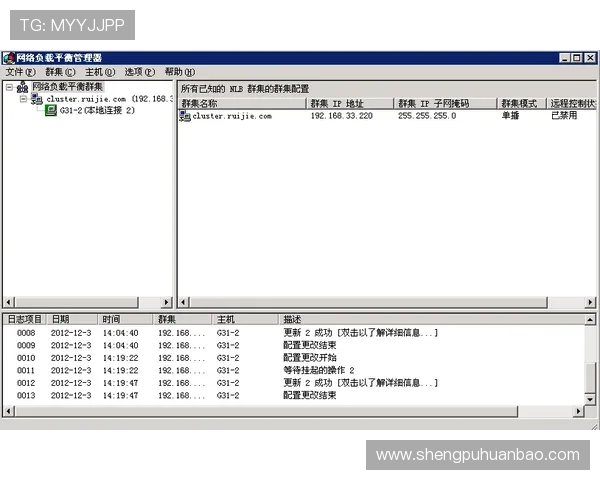
Task: Click the cluster.ruijie.com tree node icon
Action: point(37,99)
